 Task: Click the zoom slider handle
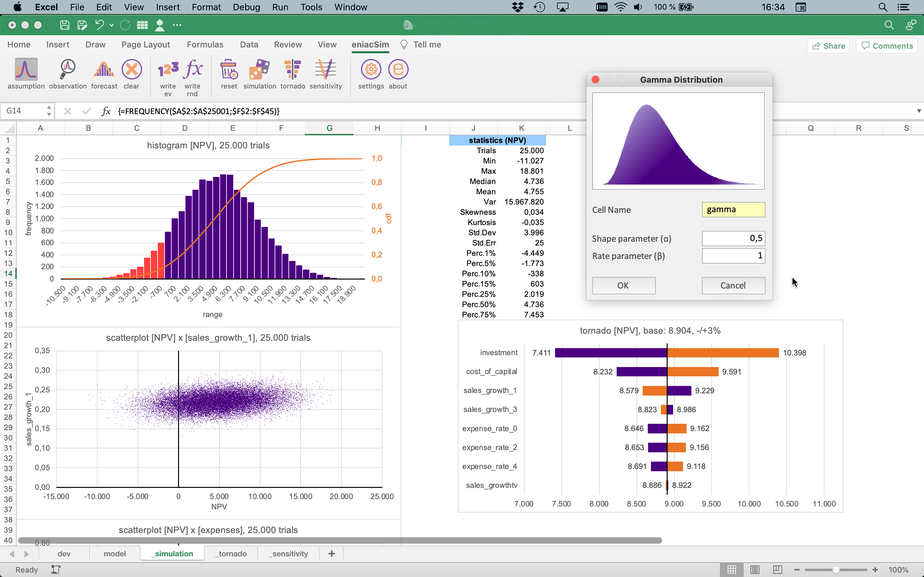(836, 570)
